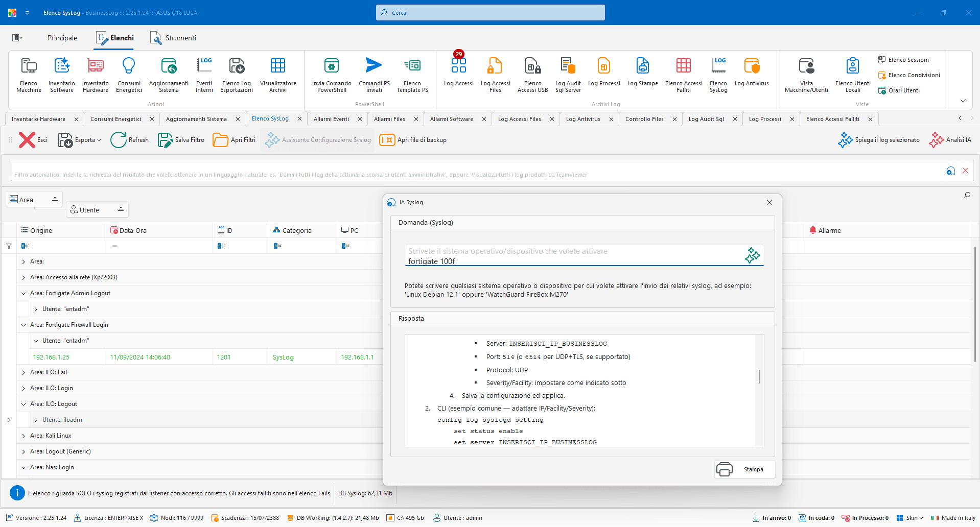
Task: Open the Skin dropdown in status bar
Action: pos(910,518)
